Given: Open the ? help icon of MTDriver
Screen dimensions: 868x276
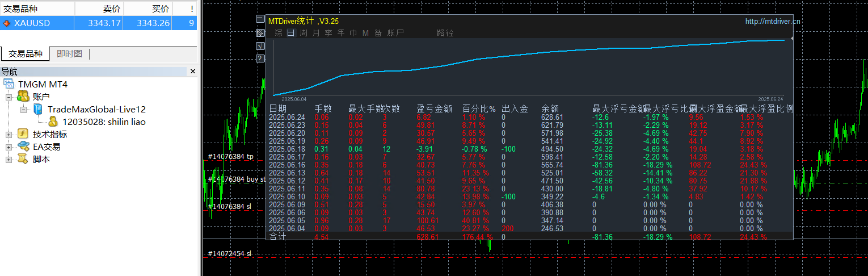Looking at the screenshot, I should click(260, 58).
